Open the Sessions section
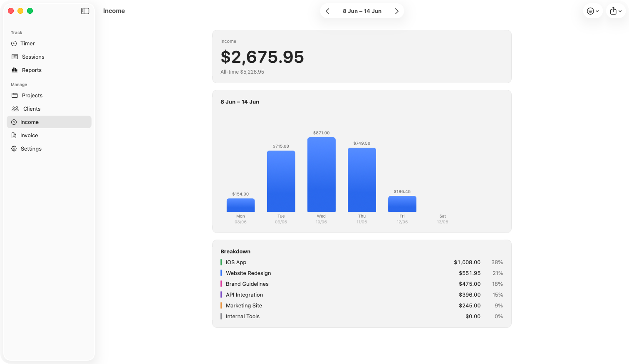This screenshot has height=364, width=629. [49, 57]
